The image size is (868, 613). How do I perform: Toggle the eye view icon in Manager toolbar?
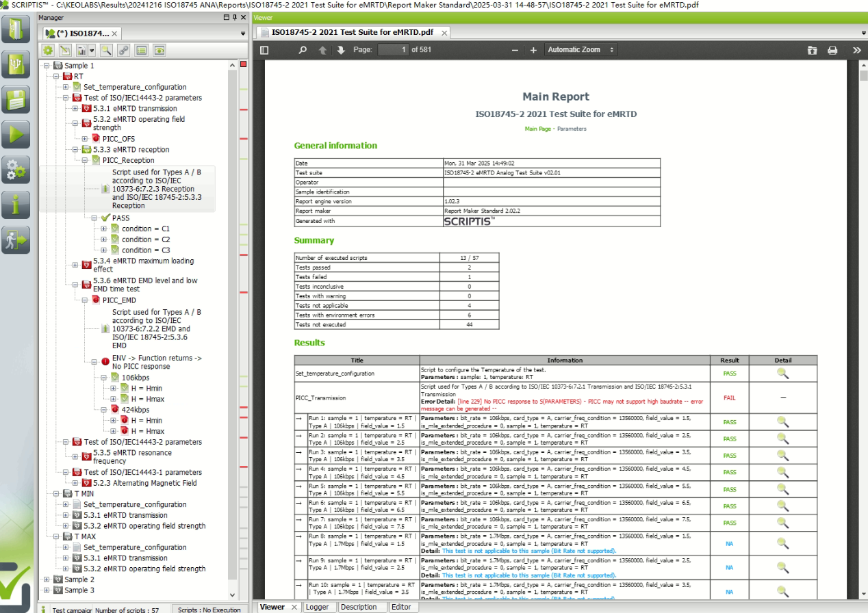[x=159, y=50]
